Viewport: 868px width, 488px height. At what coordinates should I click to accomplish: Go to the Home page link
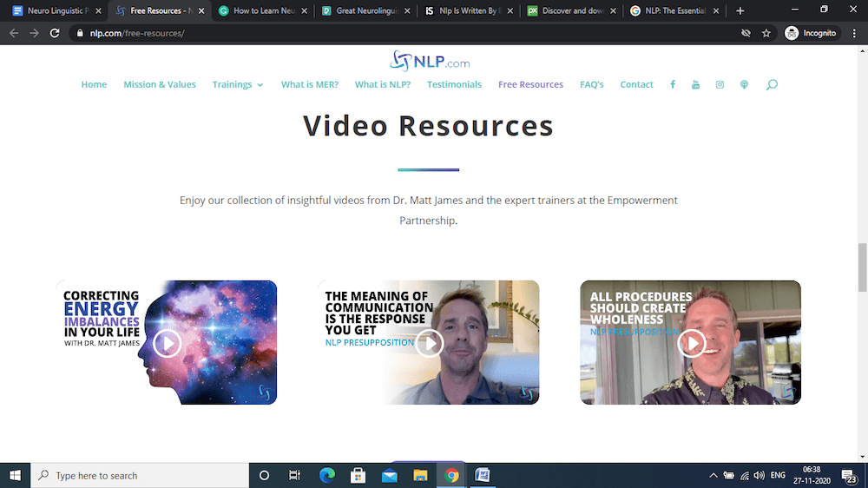94,84
